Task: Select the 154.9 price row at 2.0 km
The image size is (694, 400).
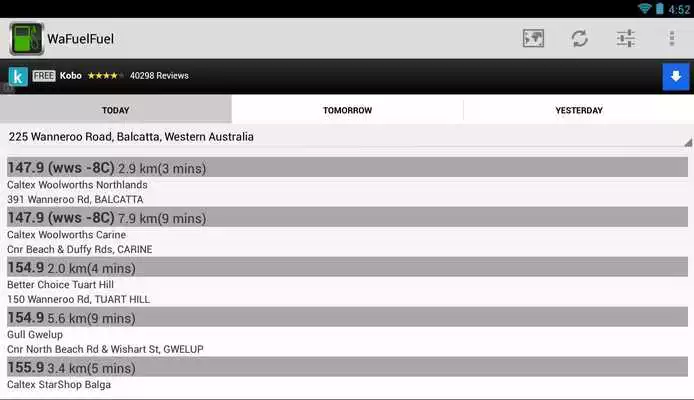Action: 347,267
